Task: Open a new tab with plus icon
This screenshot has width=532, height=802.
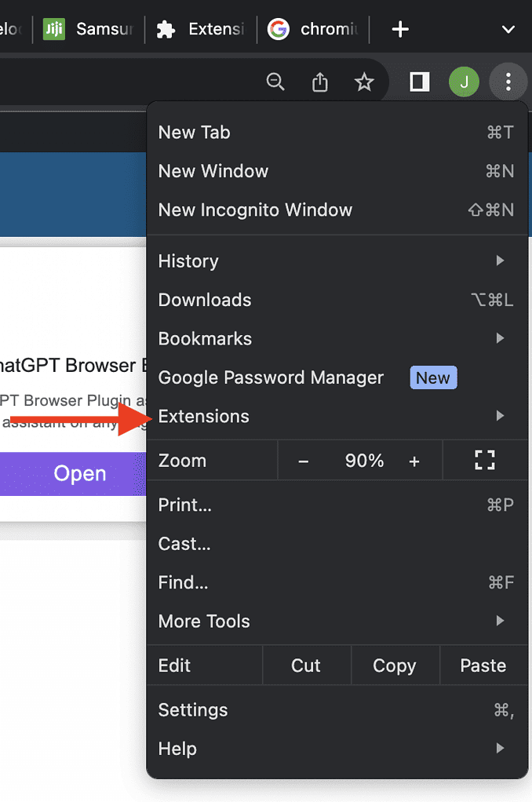Action: point(400,30)
